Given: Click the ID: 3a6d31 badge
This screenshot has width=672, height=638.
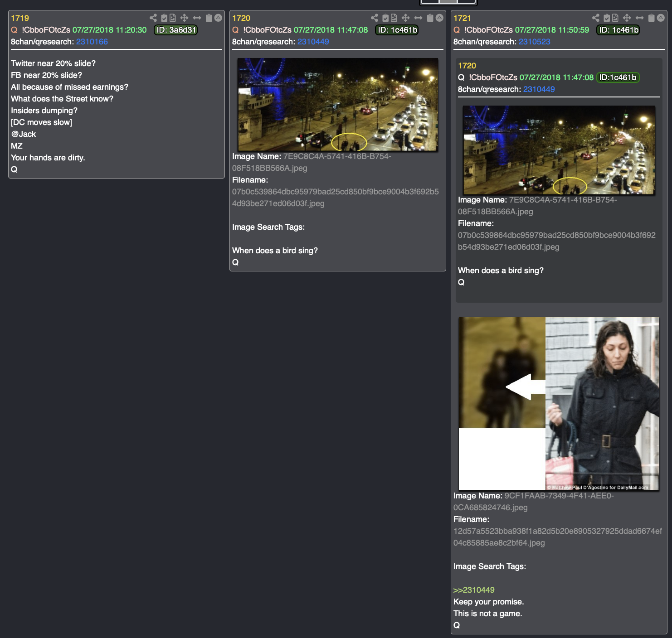Looking at the screenshot, I should tap(176, 30).
